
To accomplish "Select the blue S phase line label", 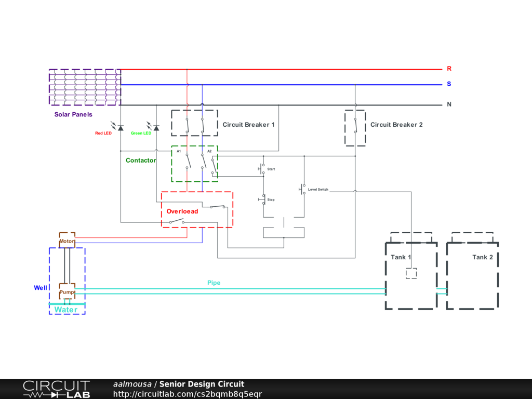I will [449, 84].
